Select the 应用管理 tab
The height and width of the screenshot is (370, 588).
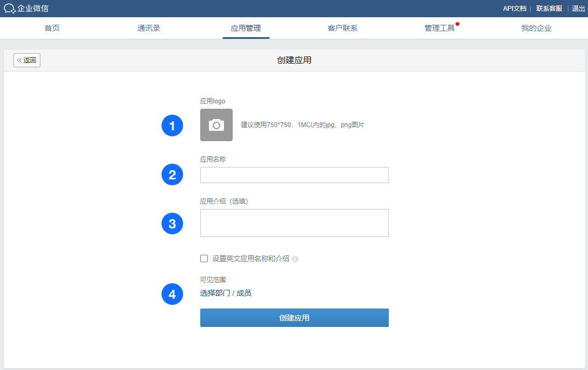tap(246, 28)
